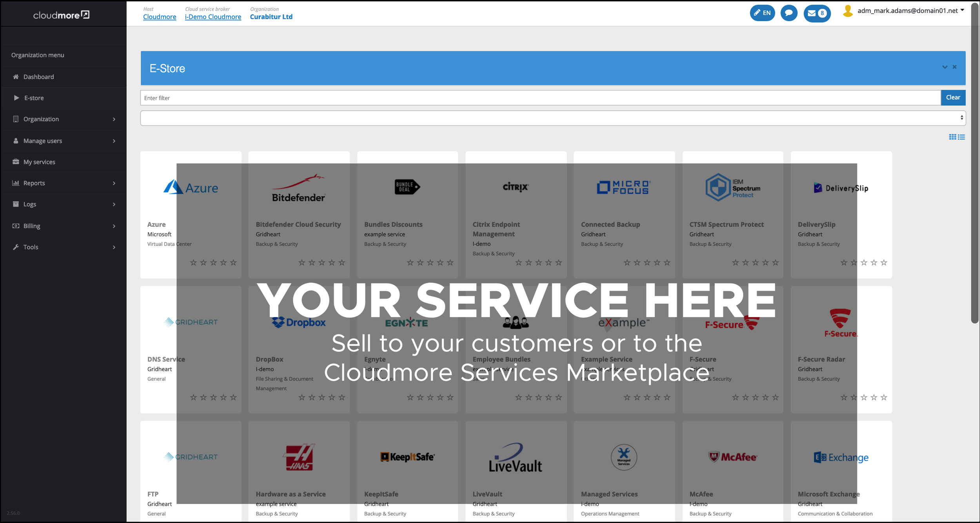
Task: Clear the filter text
Action: (x=953, y=98)
